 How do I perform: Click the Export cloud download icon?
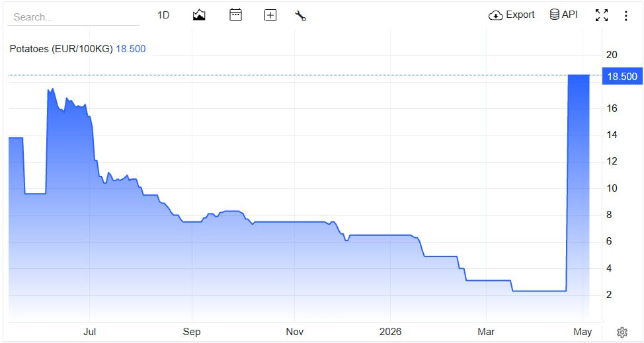coord(495,15)
